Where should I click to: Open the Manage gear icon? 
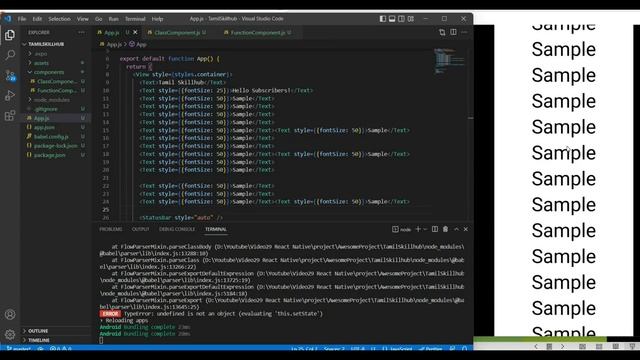(10, 335)
